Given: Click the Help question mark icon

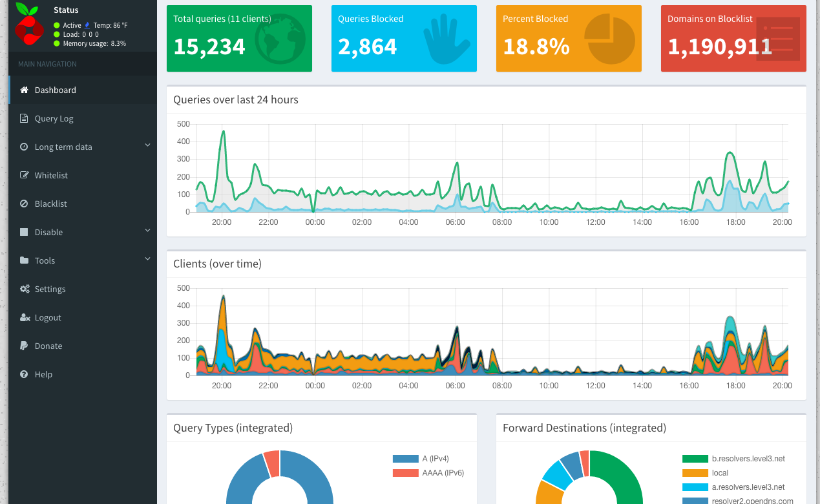Looking at the screenshot, I should (24, 374).
